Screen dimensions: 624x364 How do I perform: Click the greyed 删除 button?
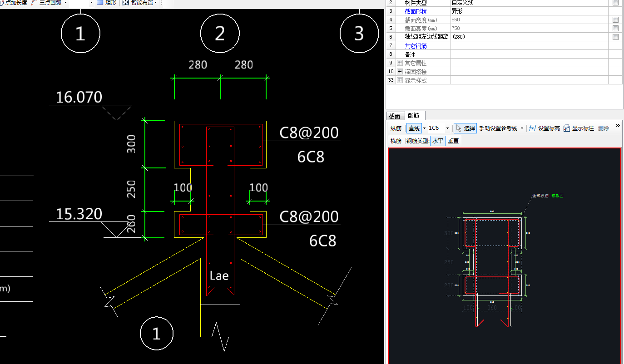click(604, 128)
